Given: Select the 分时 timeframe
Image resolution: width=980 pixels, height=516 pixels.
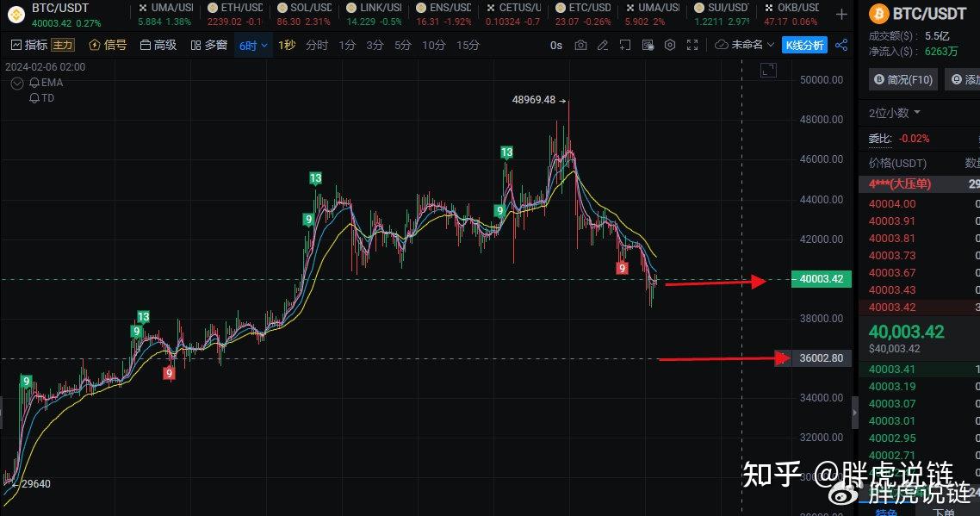Looking at the screenshot, I should pyautogui.click(x=317, y=45).
